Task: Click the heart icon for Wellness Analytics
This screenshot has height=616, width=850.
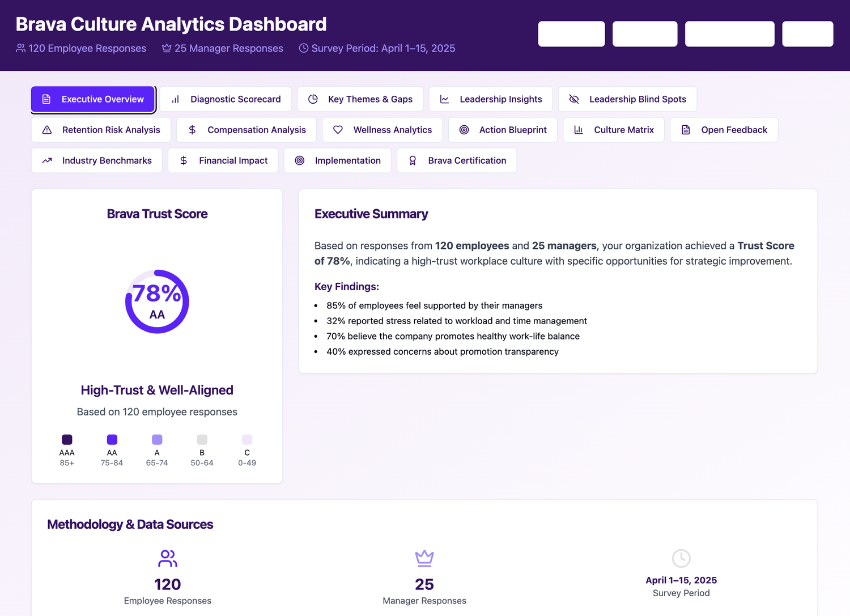Action: point(338,130)
